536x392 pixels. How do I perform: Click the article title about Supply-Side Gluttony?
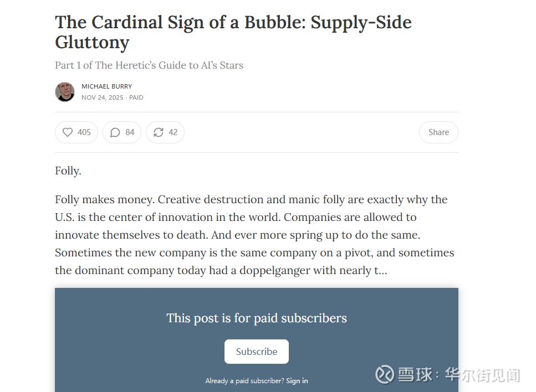pos(233,32)
